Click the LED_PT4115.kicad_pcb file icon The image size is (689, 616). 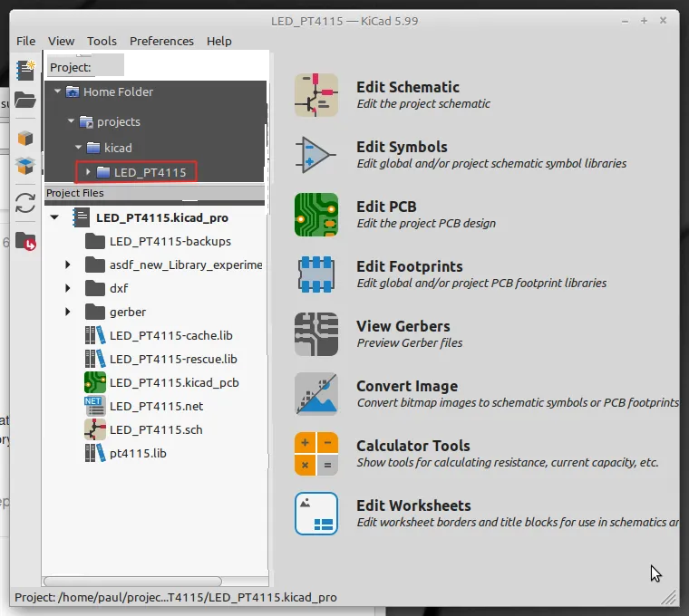tap(95, 382)
